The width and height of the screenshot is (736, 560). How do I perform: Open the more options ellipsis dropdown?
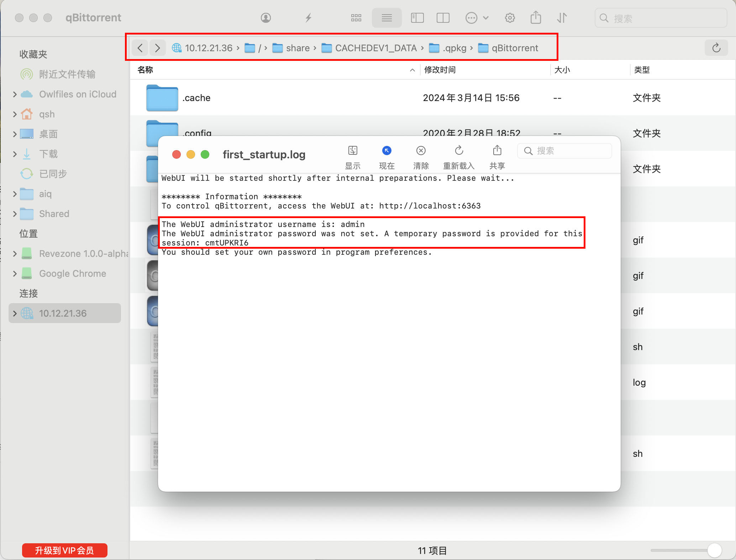pos(477,18)
